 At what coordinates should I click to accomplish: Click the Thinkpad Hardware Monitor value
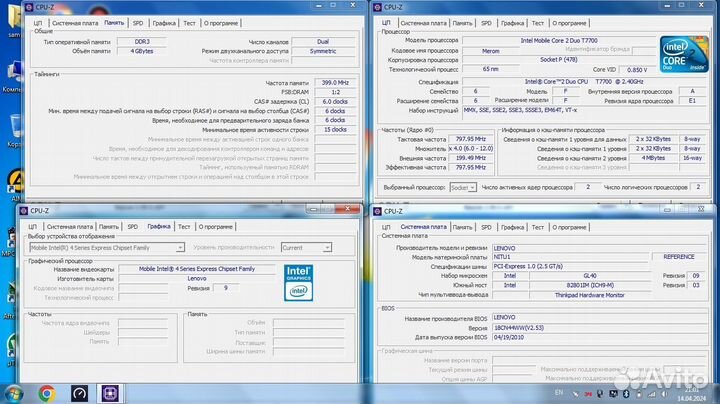590,295
